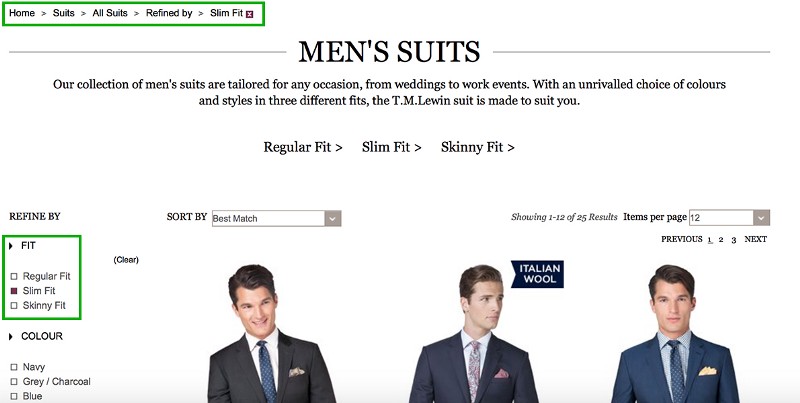
Task: Go to Home in breadcrumb
Action: coord(22,14)
